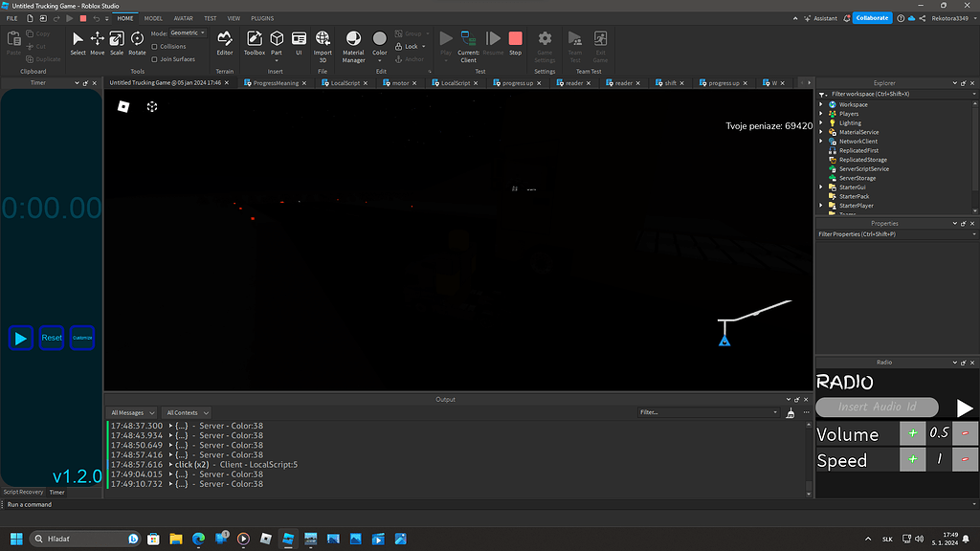Open Mode Geometric dropdown

pyautogui.click(x=188, y=33)
